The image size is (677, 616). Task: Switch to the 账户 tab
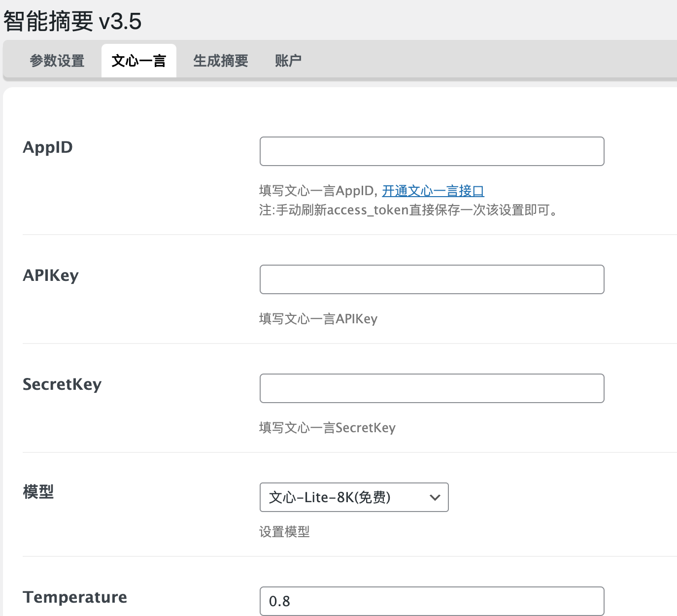288,60
